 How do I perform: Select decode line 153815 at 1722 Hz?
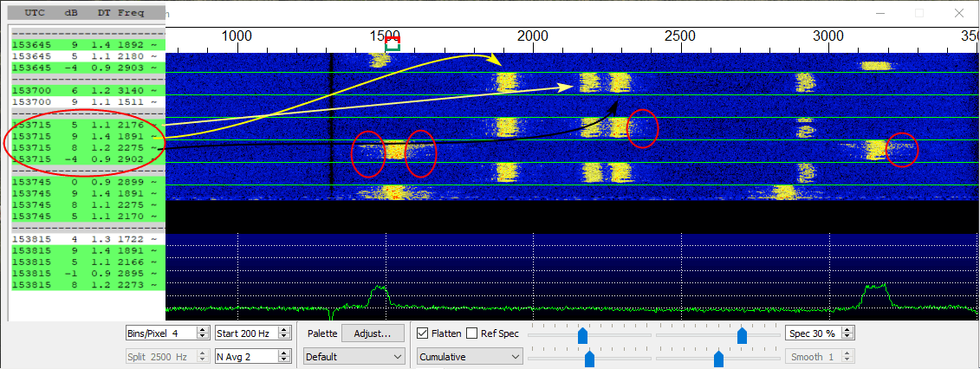coord(87,238)
